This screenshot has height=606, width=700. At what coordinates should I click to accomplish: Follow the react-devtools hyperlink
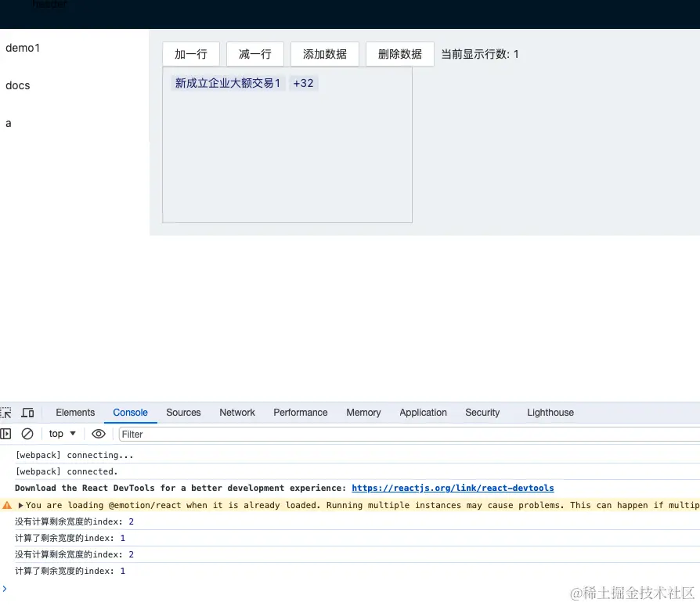pyautogui.click(x=453, y=489)
